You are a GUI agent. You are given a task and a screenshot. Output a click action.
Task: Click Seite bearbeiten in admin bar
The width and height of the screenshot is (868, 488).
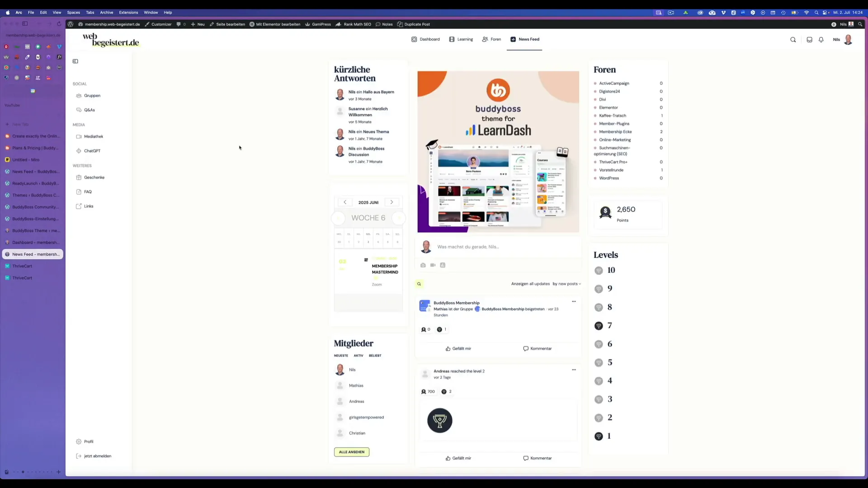pyautogui.click(x=227, y=24)
